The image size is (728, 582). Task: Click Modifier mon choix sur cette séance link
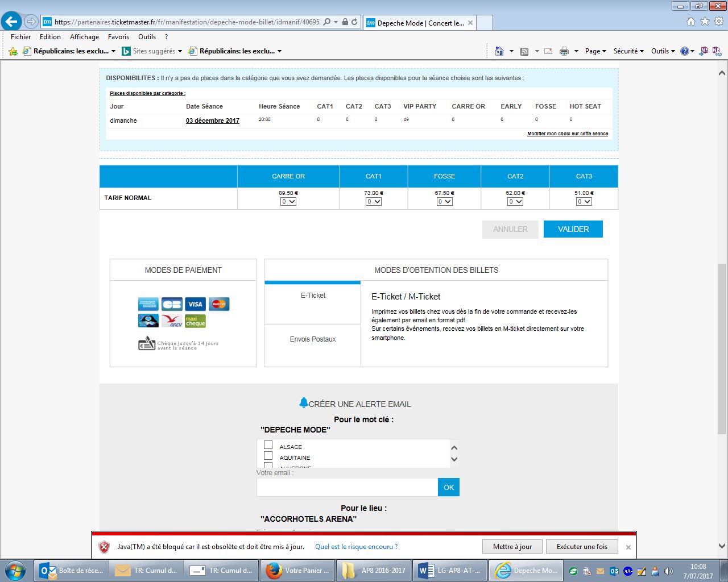click(x=568, y=134)
